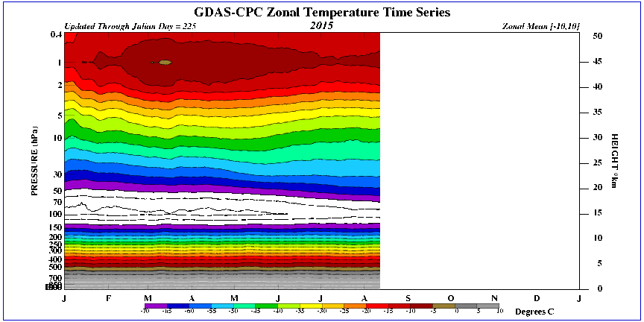Image resolution: width=644 pixels, height=322 pixels.
Task: Click the lime -40 to -35 legend swatch
Action: pyautogui.click(x=288, y=306)
